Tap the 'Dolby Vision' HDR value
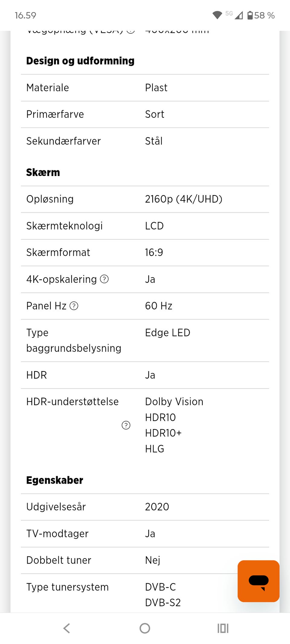Image resolution: width=290 pixels, height=644 pixels. (174, 402)
